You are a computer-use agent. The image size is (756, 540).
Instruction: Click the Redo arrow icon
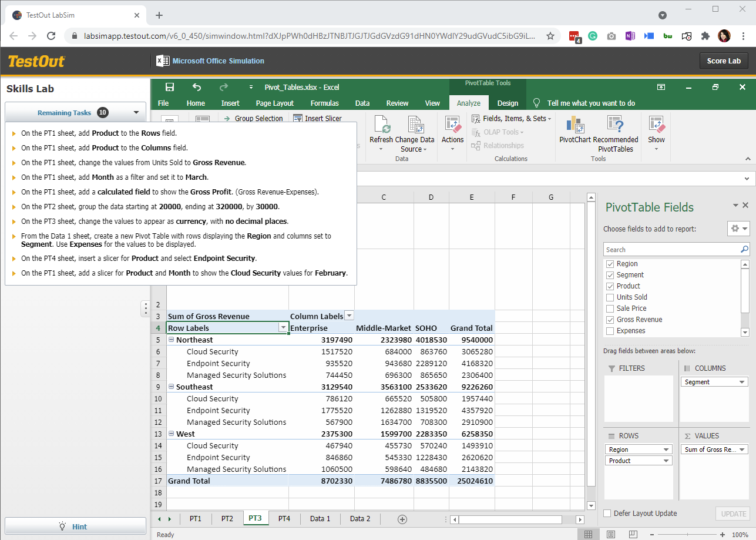[x=224, y=87]
